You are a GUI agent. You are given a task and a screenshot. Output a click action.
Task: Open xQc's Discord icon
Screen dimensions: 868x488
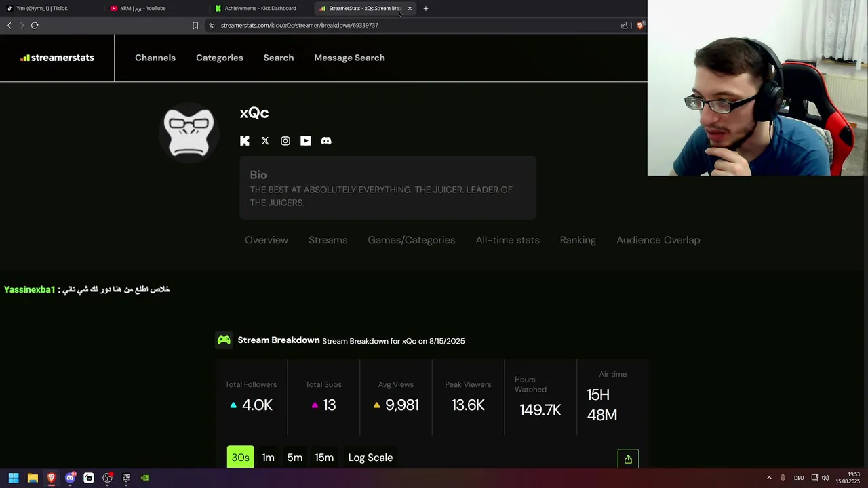326,141
